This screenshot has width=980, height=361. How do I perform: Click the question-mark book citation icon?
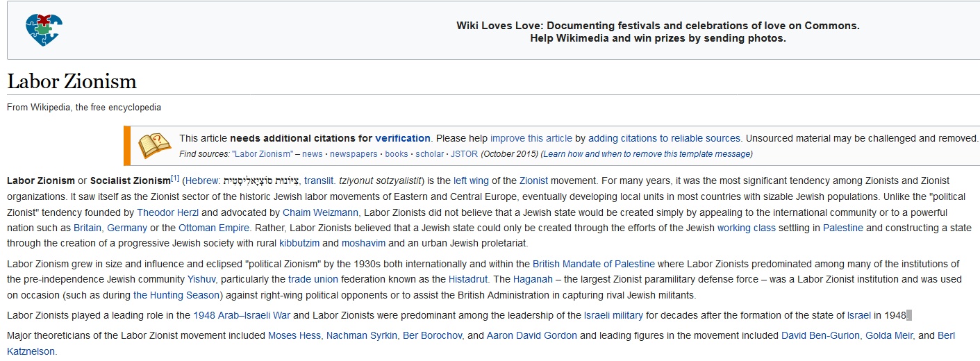click(x=154, y=145)
